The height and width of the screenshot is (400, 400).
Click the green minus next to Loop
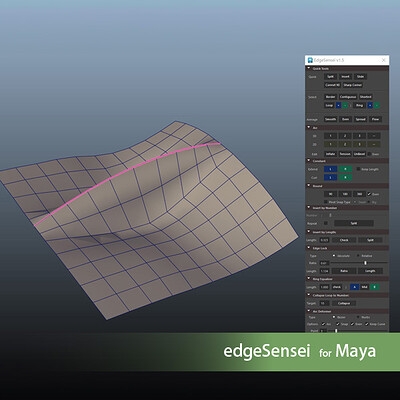[x=345, y=105]
